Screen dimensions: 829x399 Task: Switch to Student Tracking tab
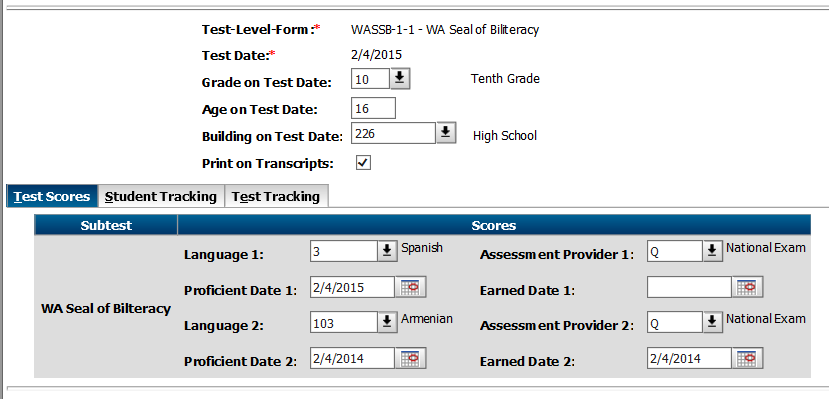pyautogui.click(x=161, y=196)
